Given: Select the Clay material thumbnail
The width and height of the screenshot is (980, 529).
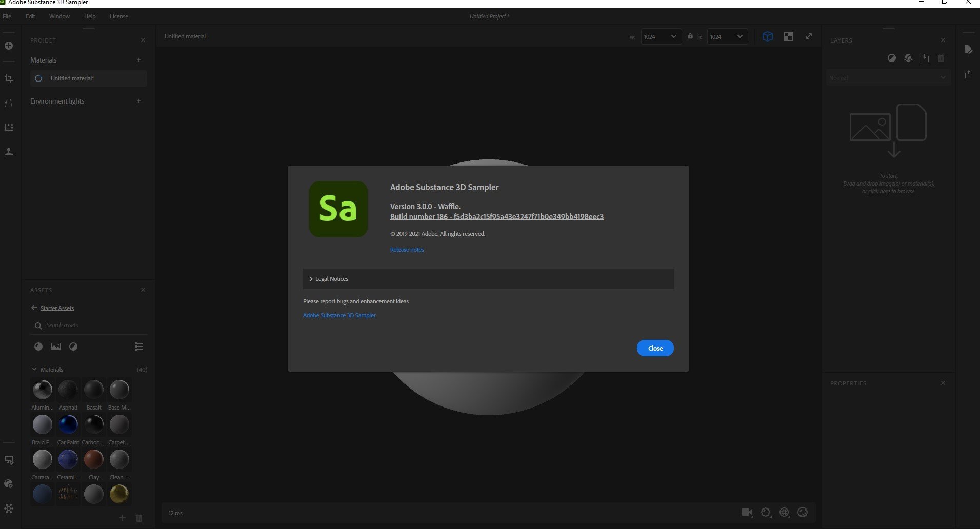Looking at the screenshot, I should 94,459.
